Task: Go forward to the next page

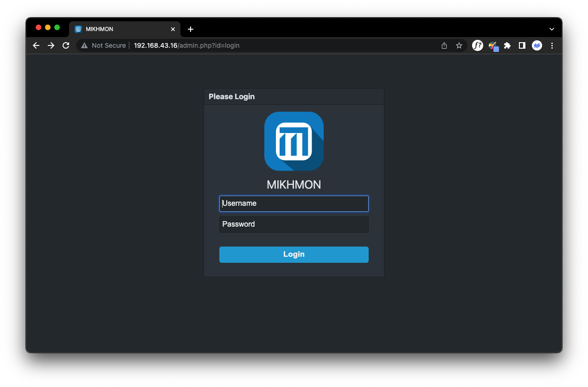Action: (x=51, y=45)
